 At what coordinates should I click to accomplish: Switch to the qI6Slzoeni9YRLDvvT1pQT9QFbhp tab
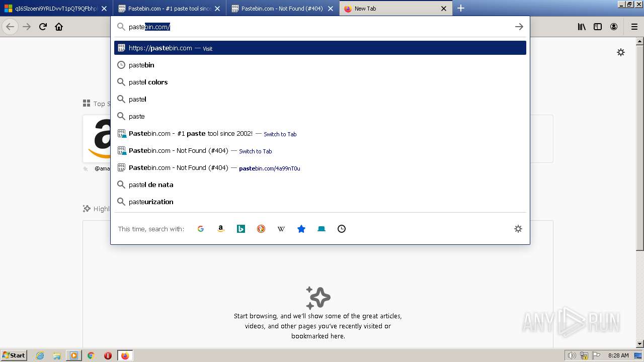coord(56,9)
